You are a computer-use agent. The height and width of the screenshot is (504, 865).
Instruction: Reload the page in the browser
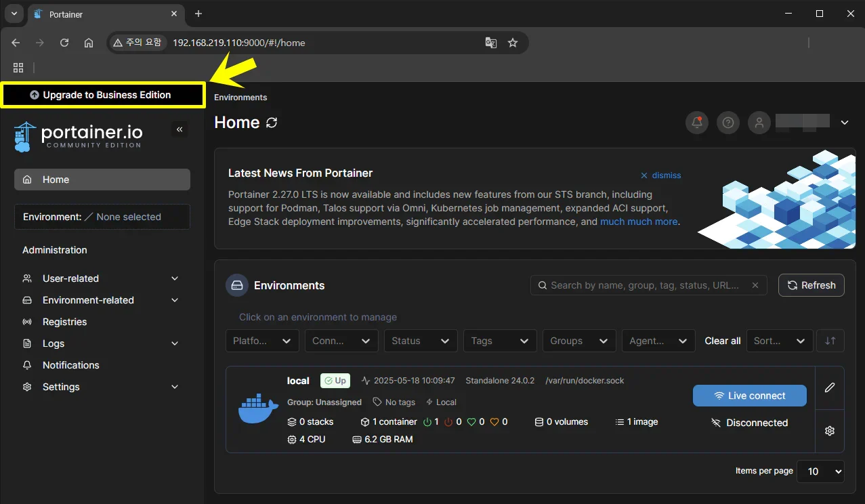coord(64,43)
